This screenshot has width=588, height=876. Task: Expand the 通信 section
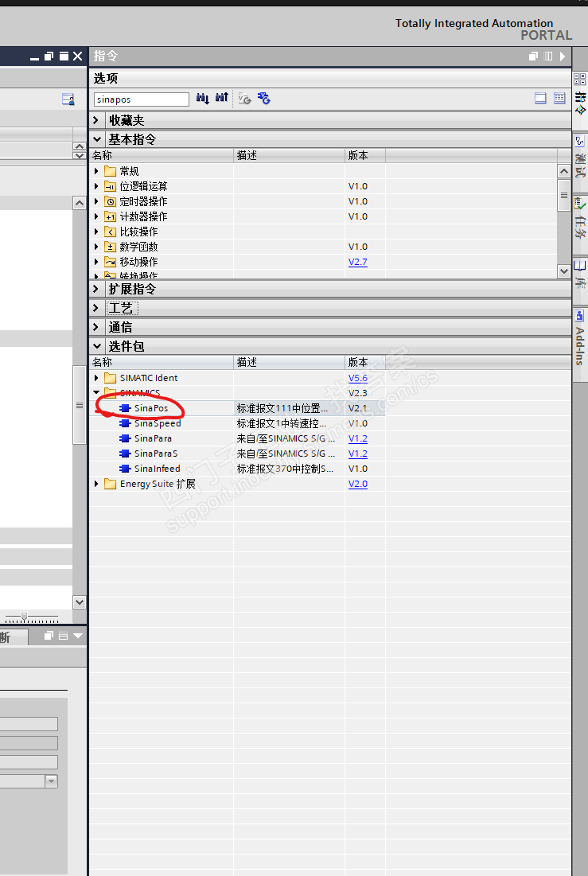[95, 327]
